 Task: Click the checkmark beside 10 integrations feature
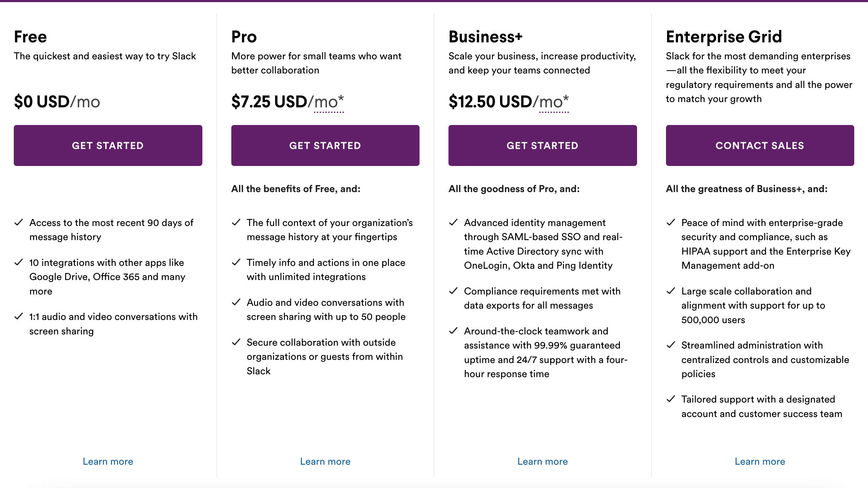18,262
